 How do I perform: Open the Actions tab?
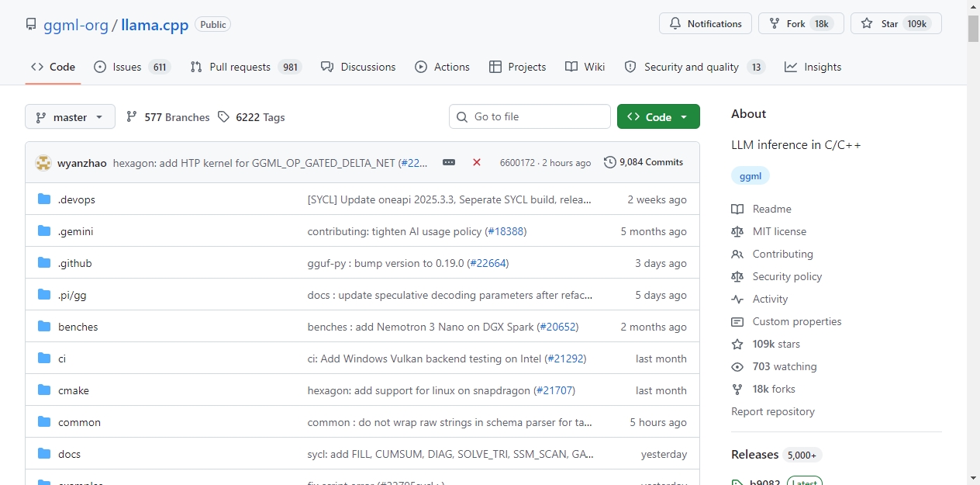pos(442,67)
